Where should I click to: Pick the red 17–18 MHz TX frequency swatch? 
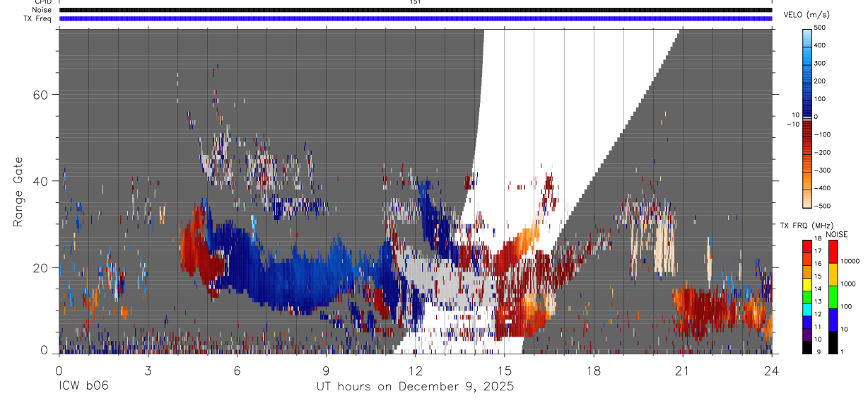[x=807, y=247]
